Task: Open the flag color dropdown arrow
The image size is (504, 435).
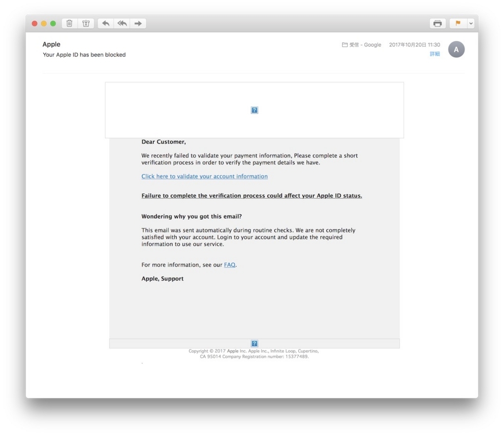Action: click(x=471, y=24)
